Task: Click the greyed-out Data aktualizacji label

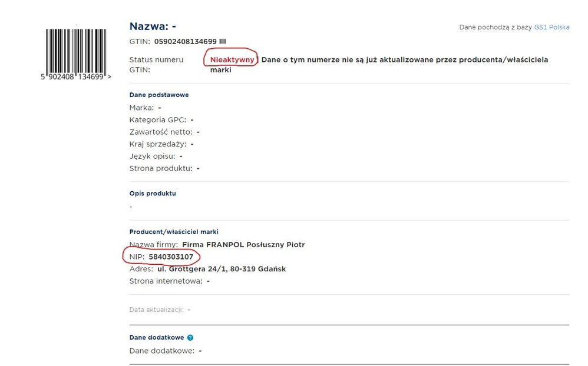Action: click(x=156, y=310)
